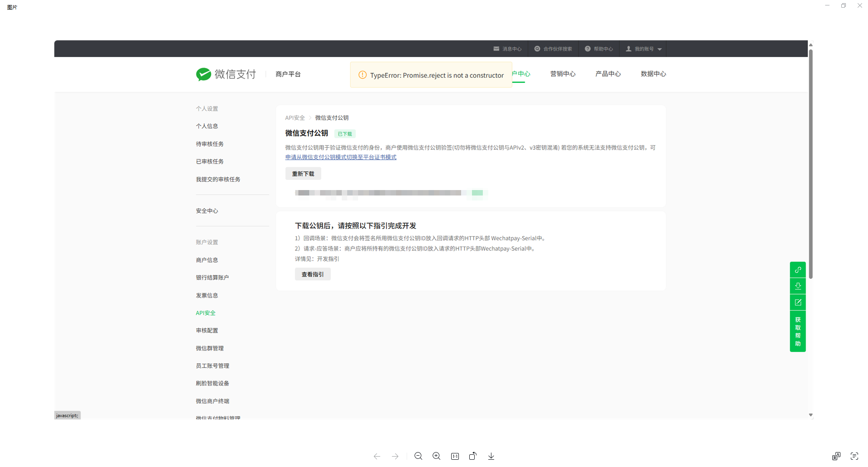This screenshot has width=868, height=467.
Task: Go to previous image in viewer
Action: (x=377, y=456)
